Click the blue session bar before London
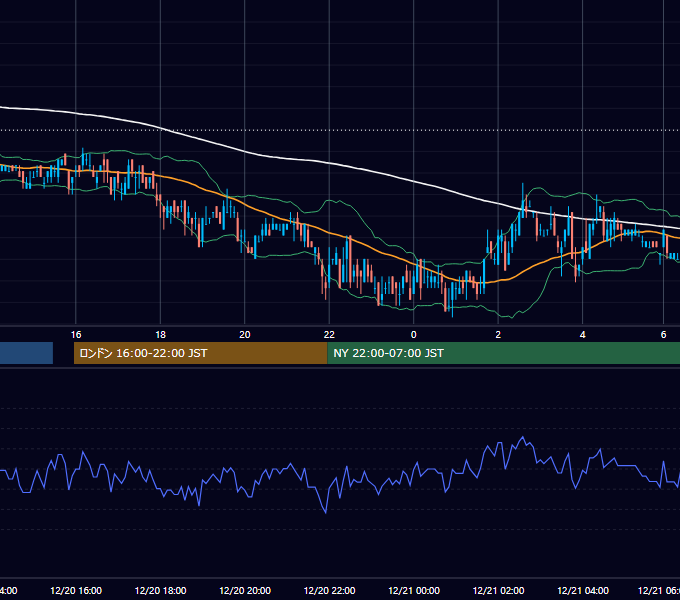 [26, 353]
